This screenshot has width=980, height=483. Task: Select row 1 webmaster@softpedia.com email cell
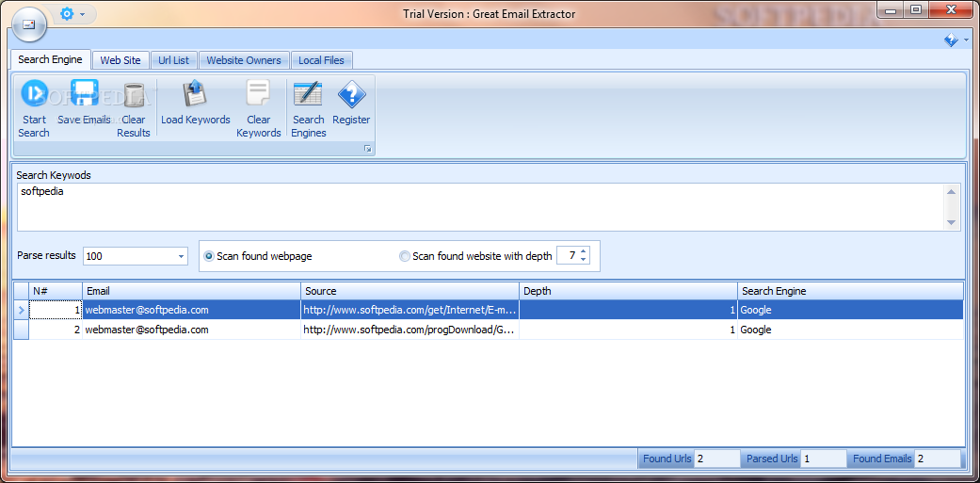(x=191, y=310)
